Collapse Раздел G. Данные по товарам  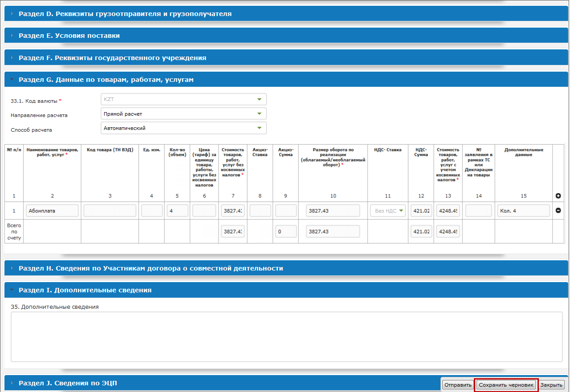(286, 80)
